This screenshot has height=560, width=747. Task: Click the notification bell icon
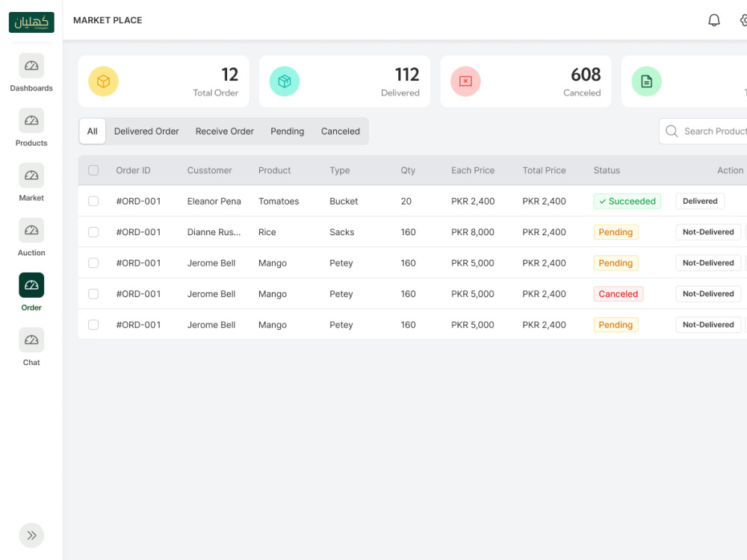pyautogui.click(x=713, y=20)
